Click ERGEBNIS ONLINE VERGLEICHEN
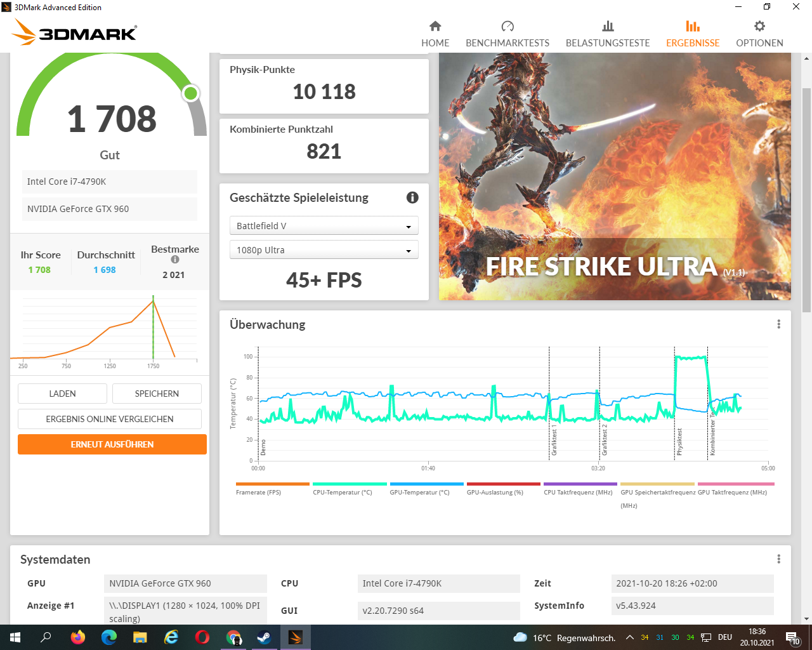812x650 pixels. (110, 419)
